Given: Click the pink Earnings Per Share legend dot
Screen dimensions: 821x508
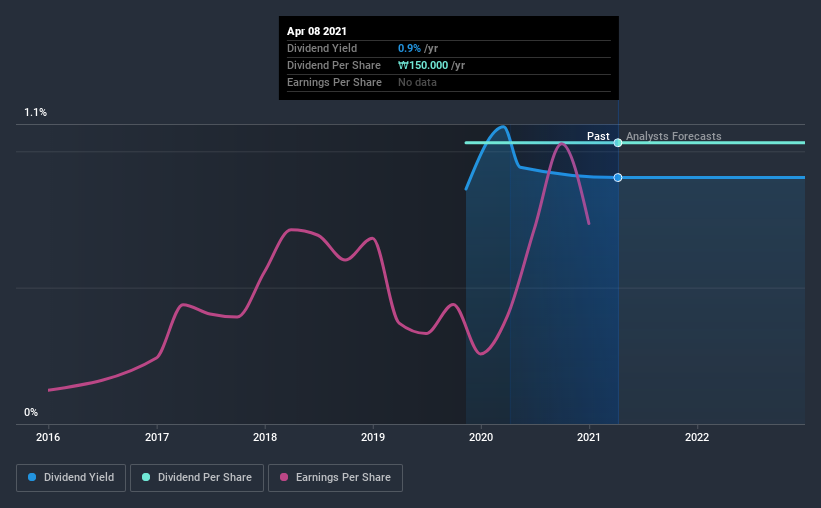Looking at the screenshot, I should point(284,477).
